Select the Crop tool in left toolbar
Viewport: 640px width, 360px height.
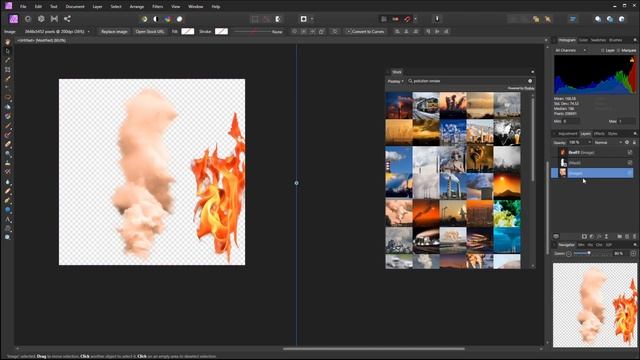(7, 70)
